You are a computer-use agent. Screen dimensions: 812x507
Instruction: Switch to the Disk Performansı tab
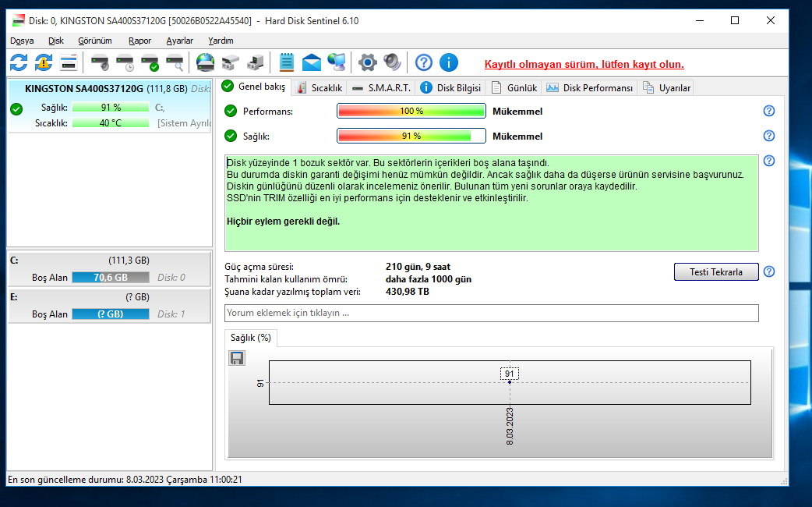pyautogui.click(x=589, y=88)
